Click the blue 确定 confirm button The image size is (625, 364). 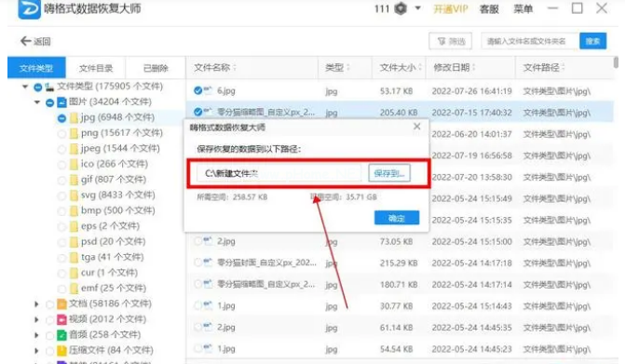pyautogui.click(x=397, y=218)
